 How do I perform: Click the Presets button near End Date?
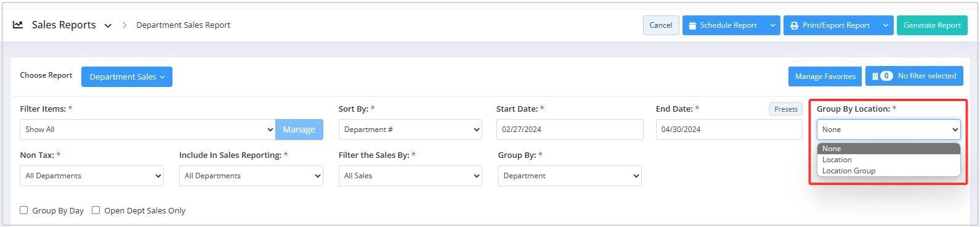pos(786,109)
